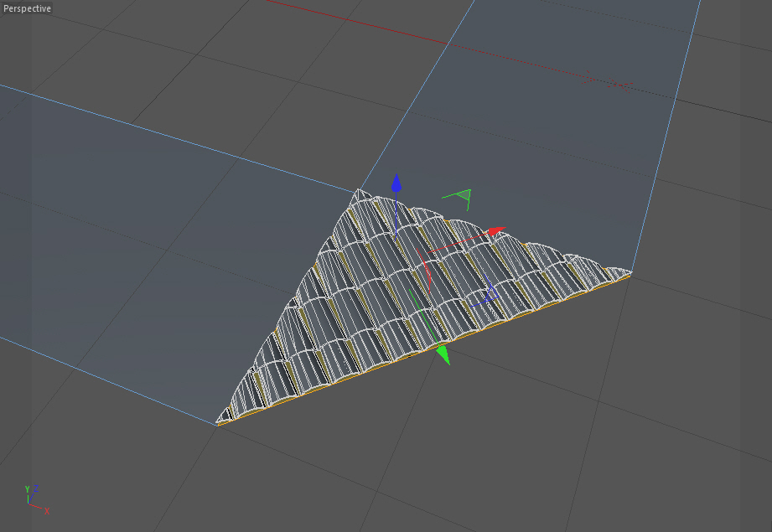Click the thin blue axis shaft line
Screen dimensions: 772x532
coord(396,216)
